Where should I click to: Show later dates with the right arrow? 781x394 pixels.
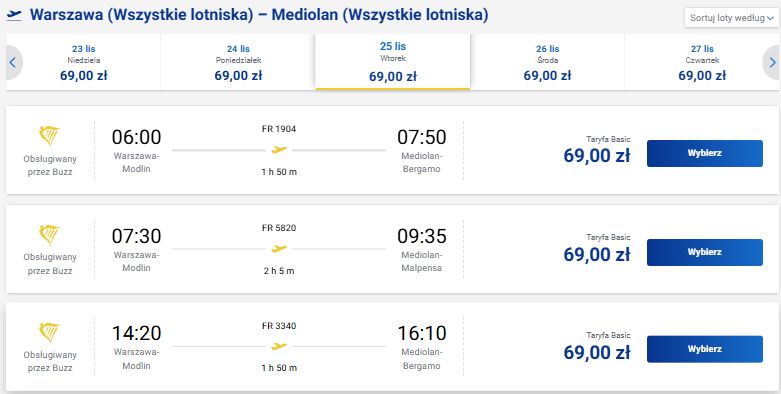[772, 63]
